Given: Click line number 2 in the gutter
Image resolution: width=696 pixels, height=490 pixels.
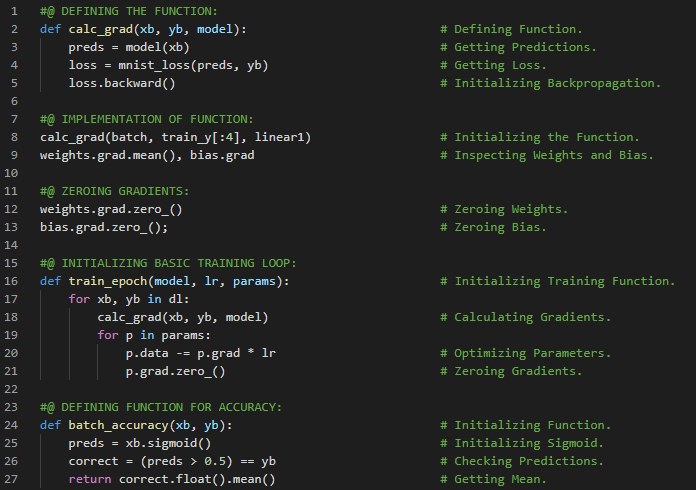Looking at the screenshot, I should click(15, 29).
